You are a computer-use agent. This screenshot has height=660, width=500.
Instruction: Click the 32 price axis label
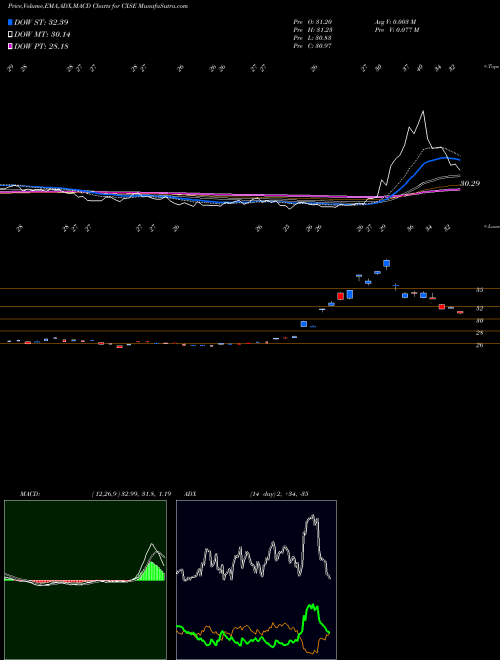click(x=479, y=308)
